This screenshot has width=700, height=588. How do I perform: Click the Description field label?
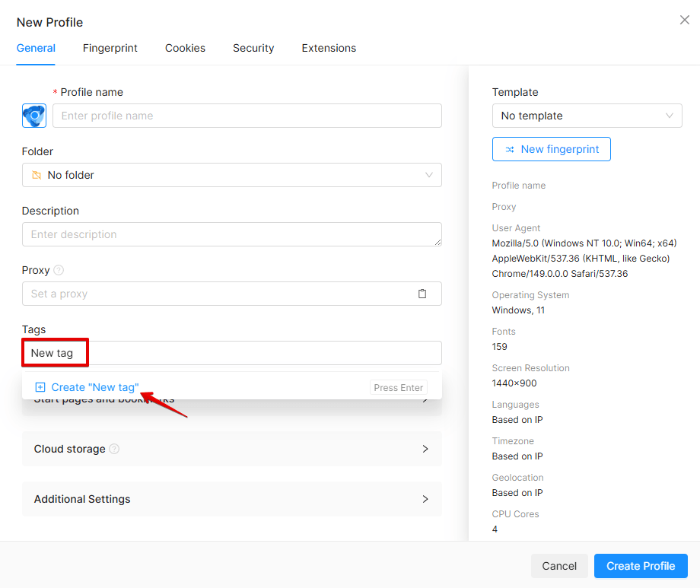(x=50, y=211)
